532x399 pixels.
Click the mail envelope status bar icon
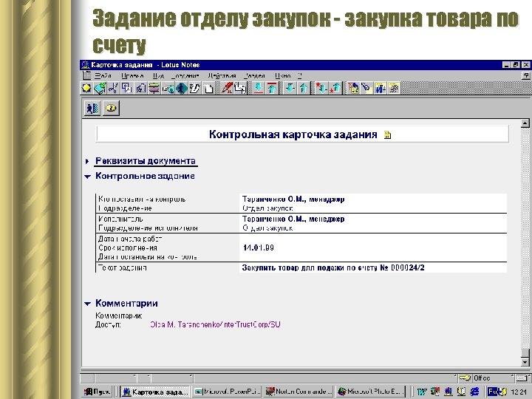522,378
